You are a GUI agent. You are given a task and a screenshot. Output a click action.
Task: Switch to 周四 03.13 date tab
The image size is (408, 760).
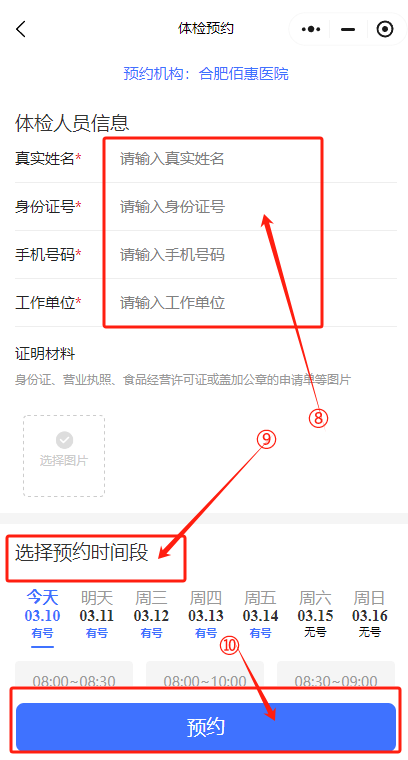206,614
